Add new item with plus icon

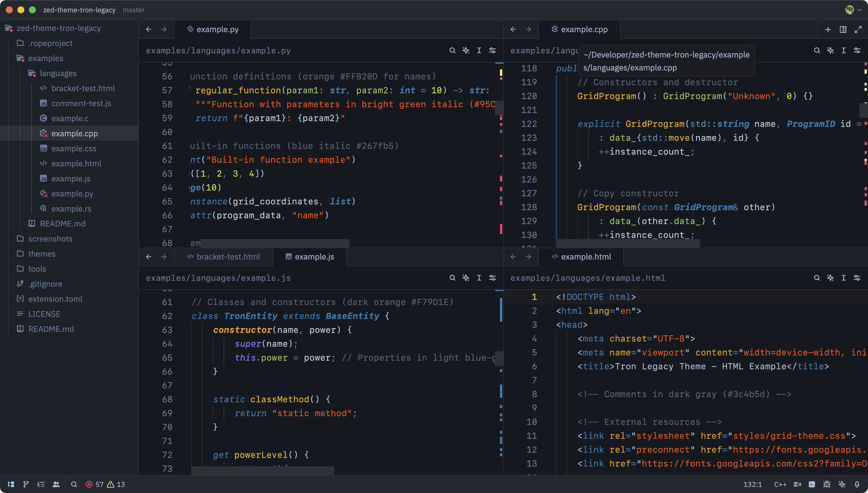[x=828, y=30]
